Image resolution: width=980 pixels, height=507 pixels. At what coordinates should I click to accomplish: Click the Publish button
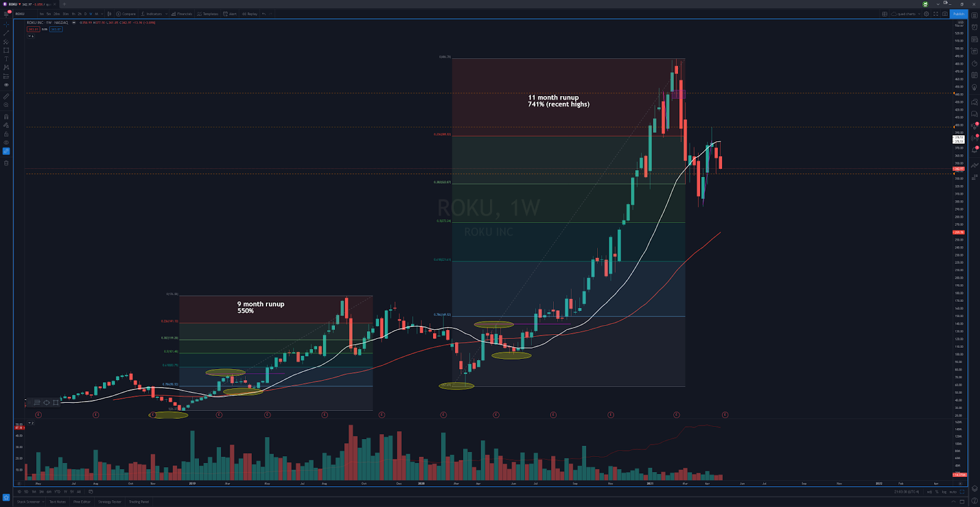pyautogui.click(x=959, y=14)
